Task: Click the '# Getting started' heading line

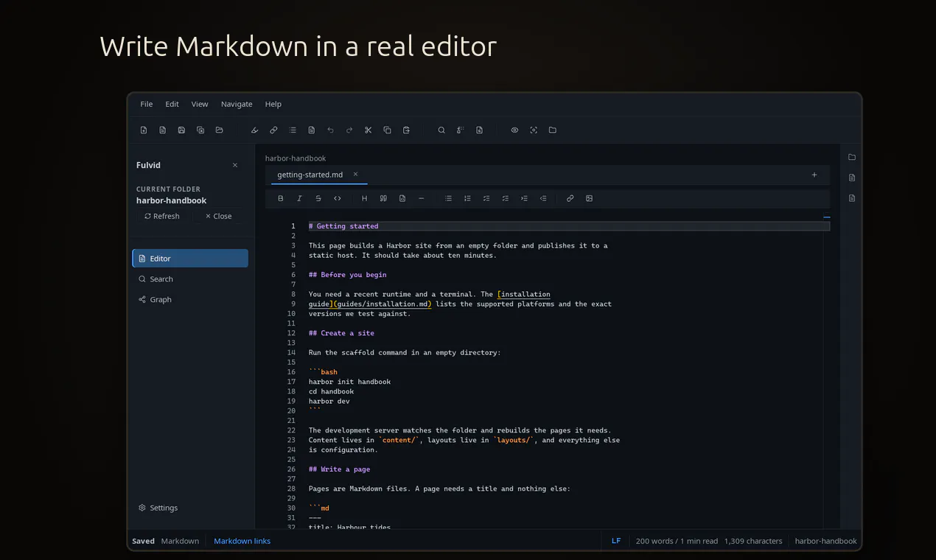Action: coord(343,226)
